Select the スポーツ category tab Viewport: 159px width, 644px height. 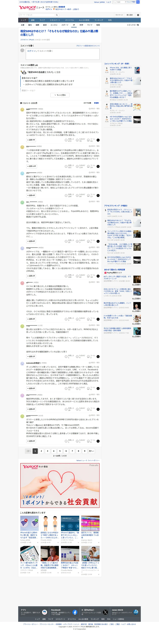point(65,25)
